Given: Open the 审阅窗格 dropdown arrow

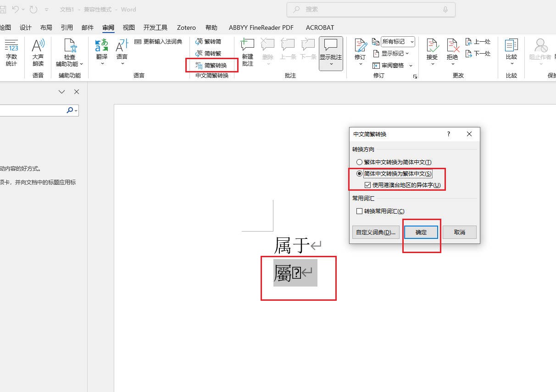Looking at the screenshot, I should pos(410,65).
